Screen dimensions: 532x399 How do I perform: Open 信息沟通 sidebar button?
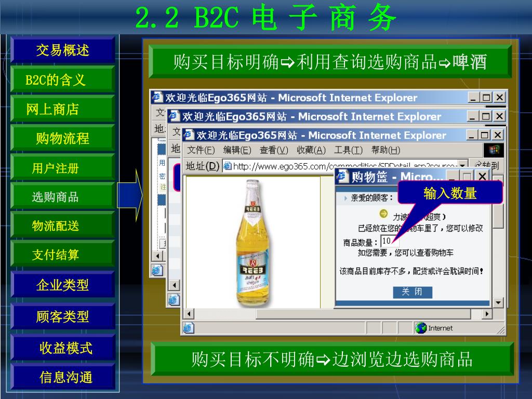(63, 377)
